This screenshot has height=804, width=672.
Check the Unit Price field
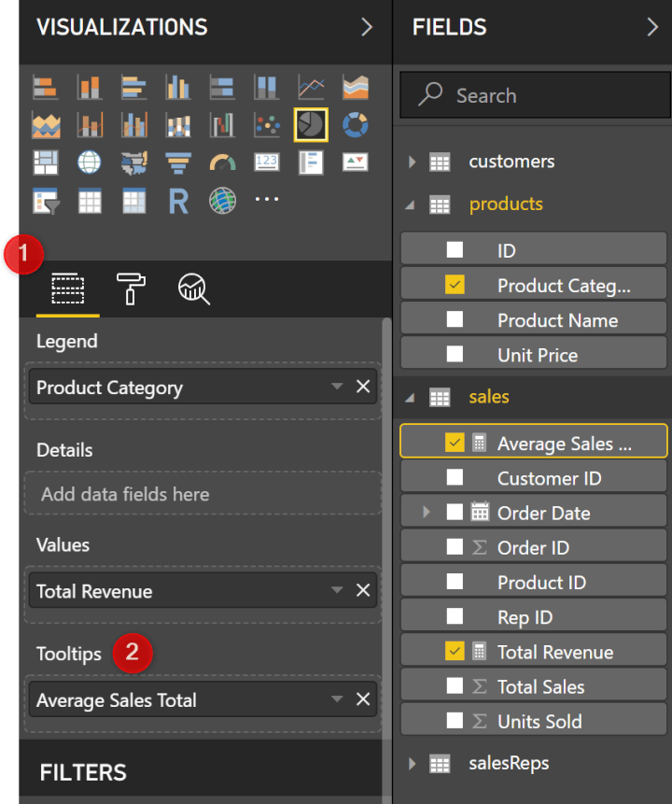tap(455, 353)
